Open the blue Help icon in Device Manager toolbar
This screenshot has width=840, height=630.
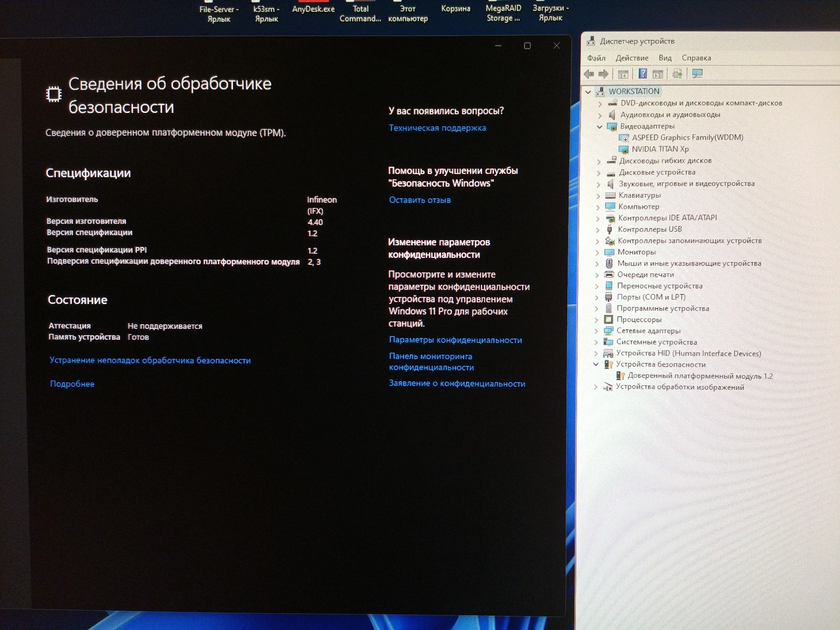pyautogui.click(x=643, y=74)
